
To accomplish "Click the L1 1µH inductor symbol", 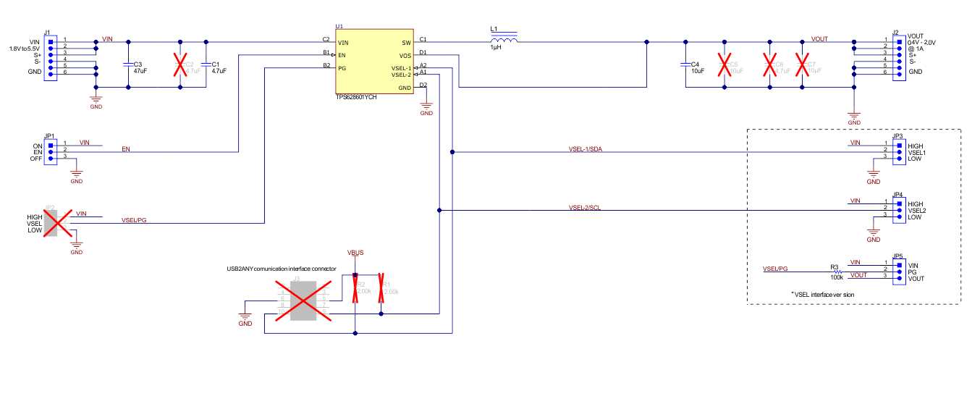I will click(504, 41).
